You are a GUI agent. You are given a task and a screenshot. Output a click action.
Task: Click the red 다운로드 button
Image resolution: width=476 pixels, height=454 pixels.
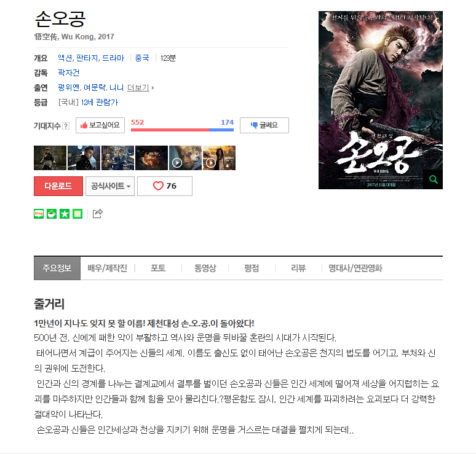[x=58, y=186]
